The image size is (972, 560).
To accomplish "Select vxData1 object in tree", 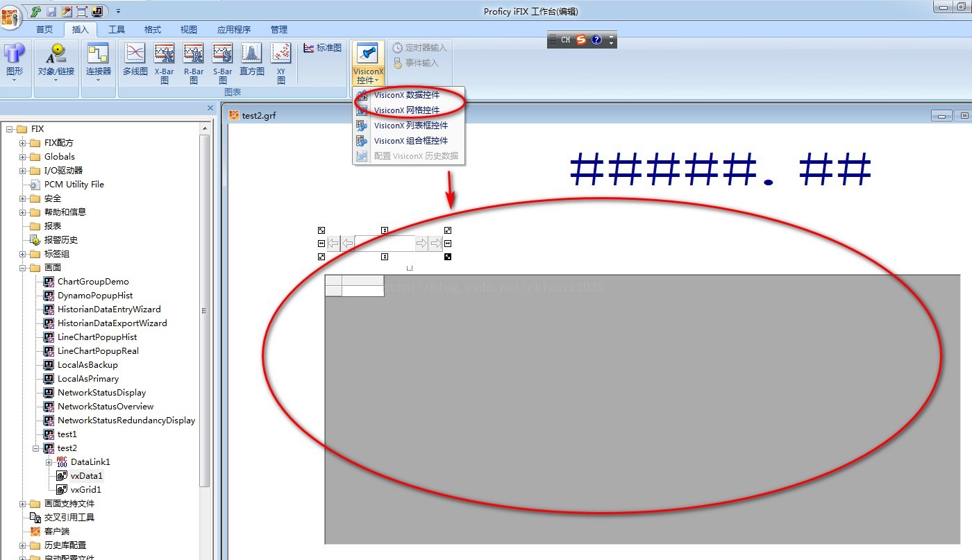I will [87, 476].
